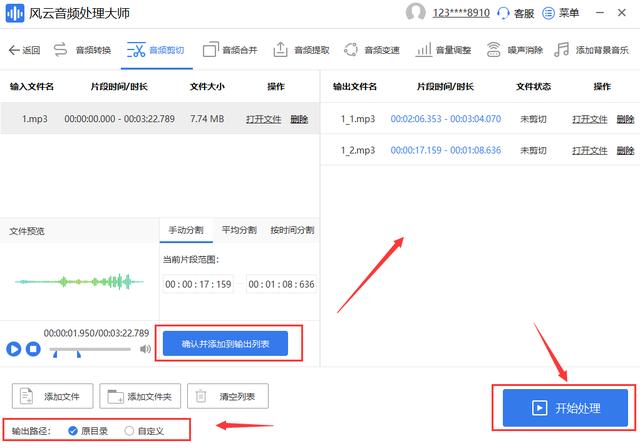640x448 pixels.
Task: Switch to 平均分割 average split tab
Action: [239, 230]
